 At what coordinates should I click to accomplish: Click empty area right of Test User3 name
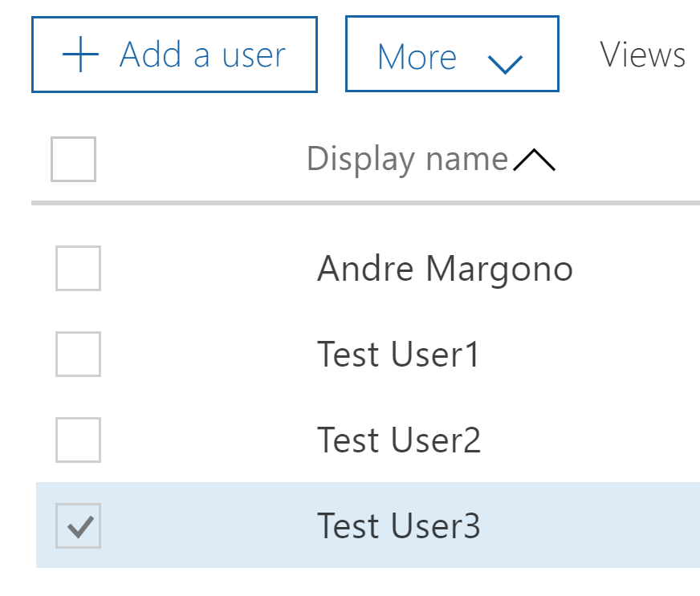pos(594,526)
